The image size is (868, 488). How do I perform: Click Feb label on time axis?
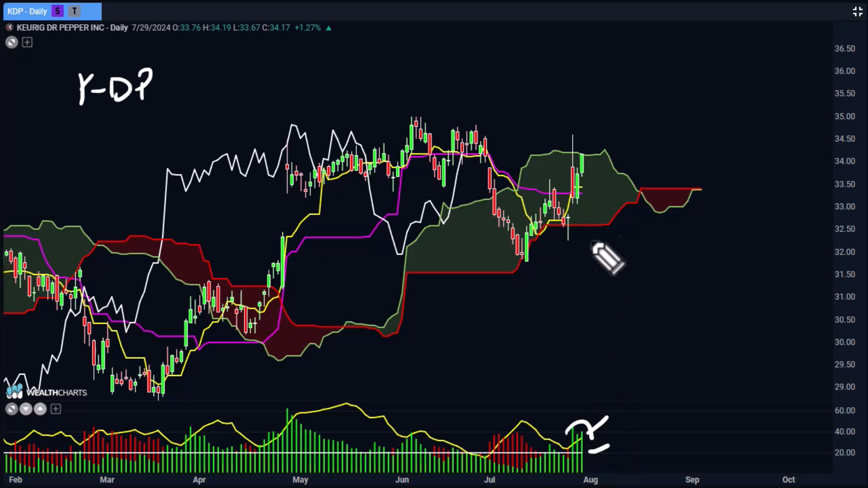click(x=15, y=480)
